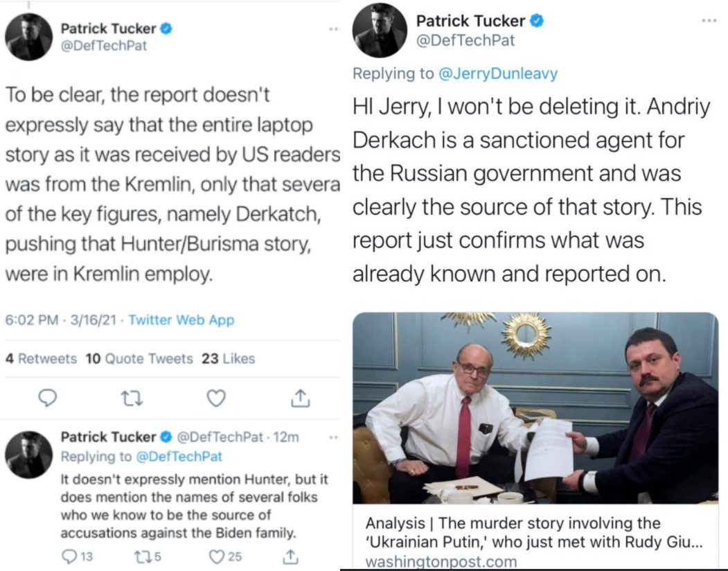View the 10 Quote Tweets list
Image resolution: width=728 pixels, height=571 pixels.
coord(139,359)
